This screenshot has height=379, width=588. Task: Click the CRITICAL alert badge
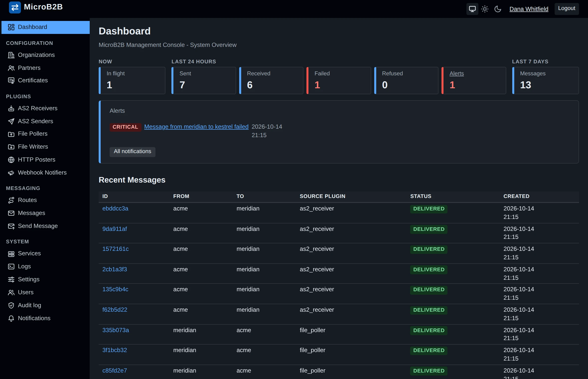tap(125, 127)
